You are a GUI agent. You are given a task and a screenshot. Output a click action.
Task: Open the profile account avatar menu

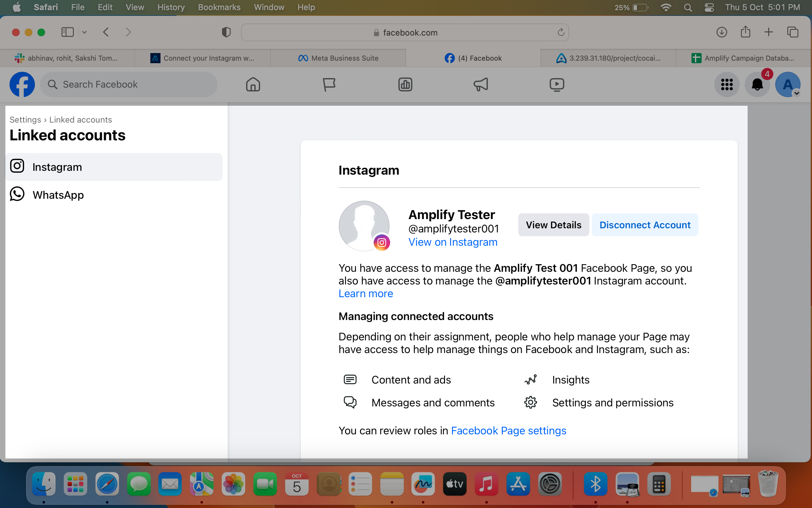pos(788,84)
